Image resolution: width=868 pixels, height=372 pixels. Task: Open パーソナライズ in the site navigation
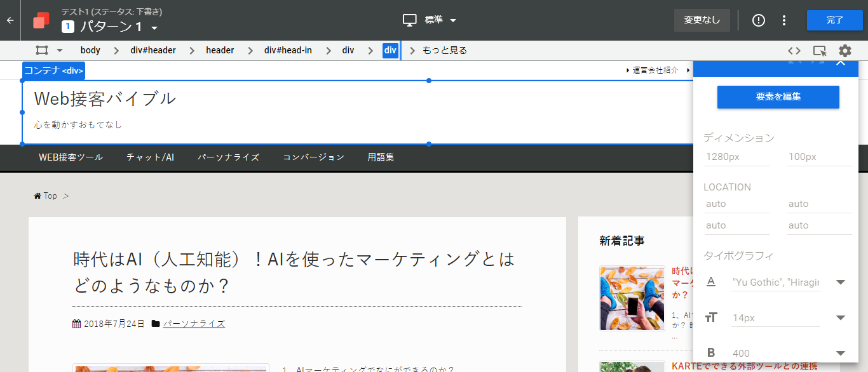tap(228, 157)
